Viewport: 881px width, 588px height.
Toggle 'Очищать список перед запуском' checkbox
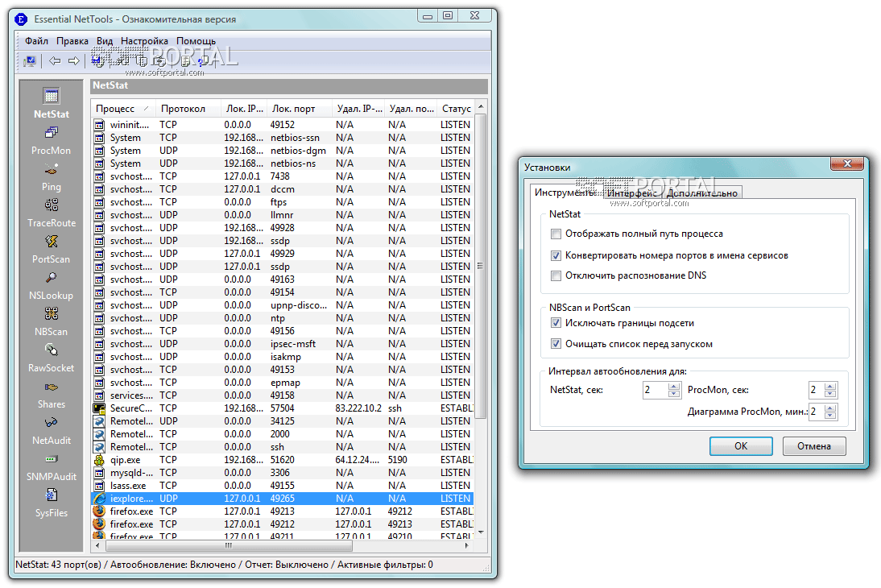[x=556, y=343]
